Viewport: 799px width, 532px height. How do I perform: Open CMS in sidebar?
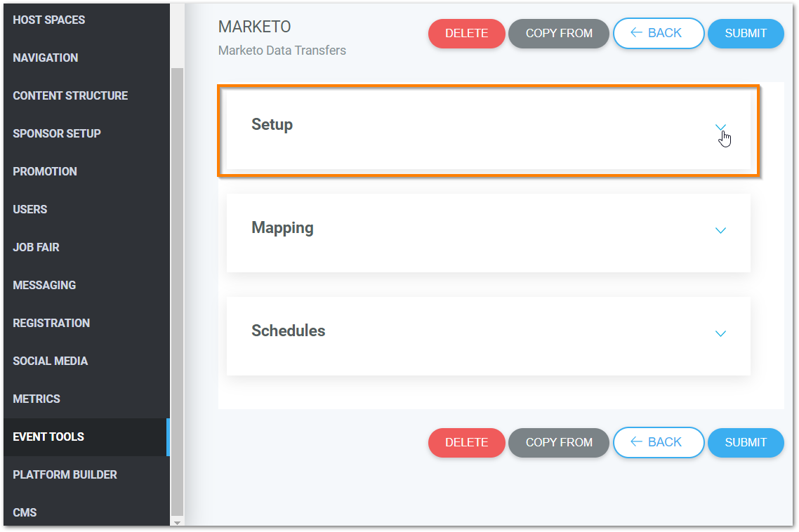pos(86,512)
